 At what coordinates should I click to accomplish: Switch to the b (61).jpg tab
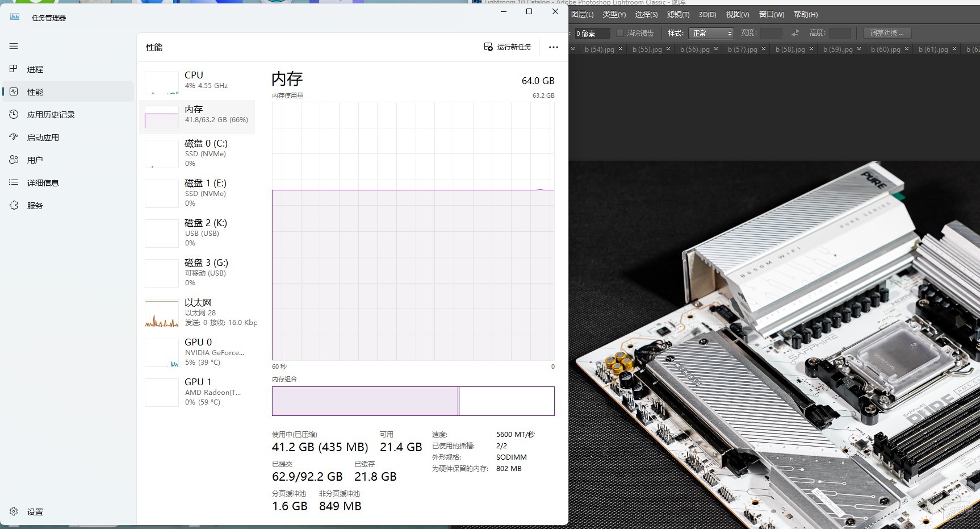(933, 49)
